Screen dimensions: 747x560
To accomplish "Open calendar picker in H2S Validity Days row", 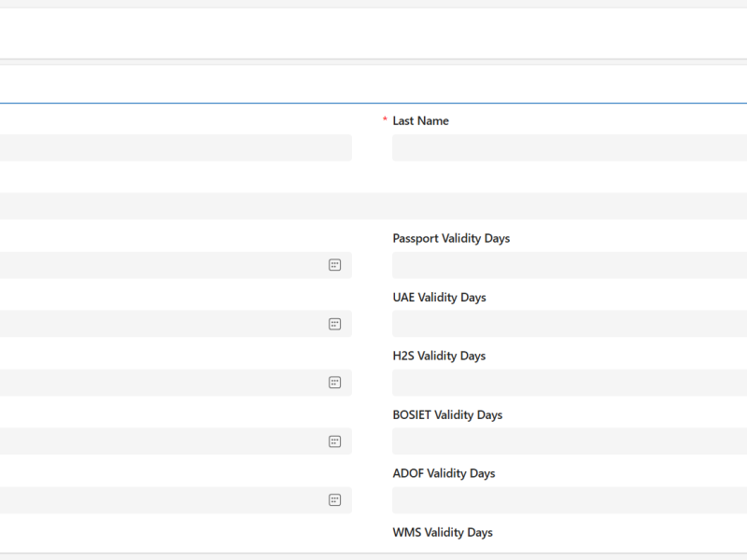I will point(335,383).
